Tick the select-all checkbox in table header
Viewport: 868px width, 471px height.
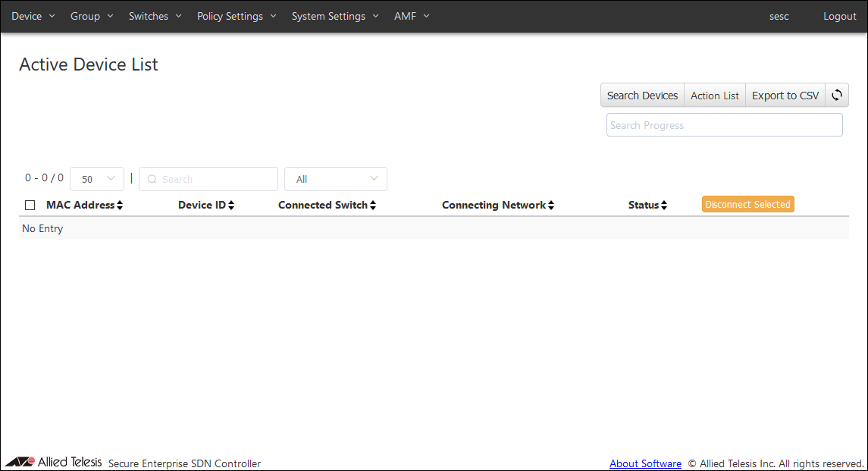[x=30, y=206]
